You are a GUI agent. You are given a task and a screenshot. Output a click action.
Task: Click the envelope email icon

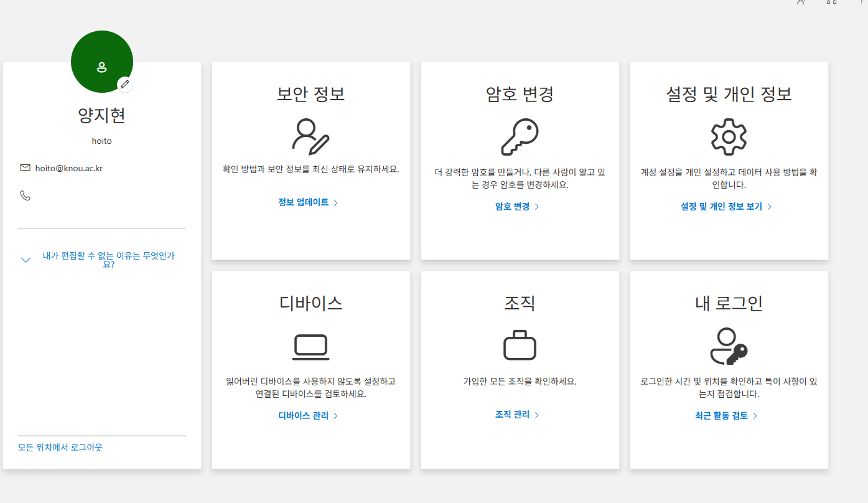pos(25,167)
